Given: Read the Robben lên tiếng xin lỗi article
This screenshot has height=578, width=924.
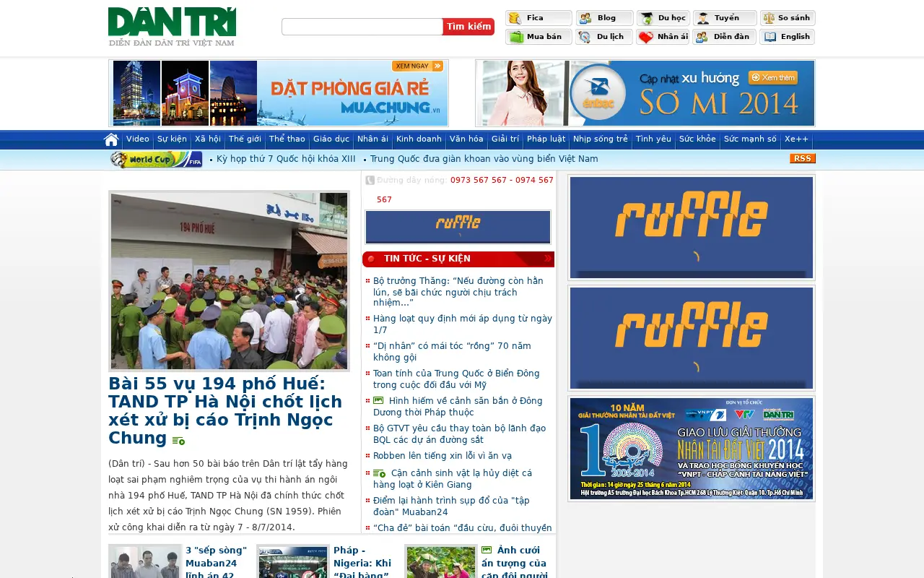Looking at the screenshot, I should coord(443,456).
